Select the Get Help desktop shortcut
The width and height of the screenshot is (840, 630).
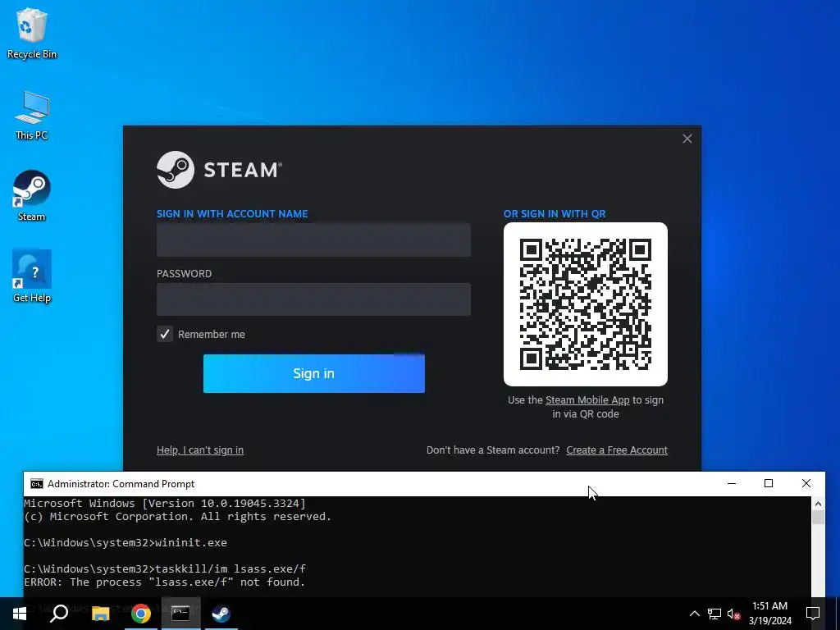[32, 276]
